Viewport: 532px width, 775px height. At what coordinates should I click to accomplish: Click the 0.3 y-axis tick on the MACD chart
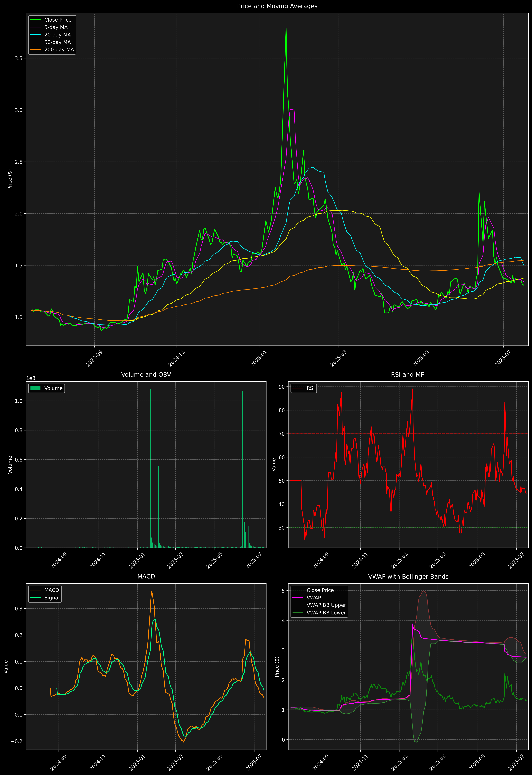(x=19, y=609)
